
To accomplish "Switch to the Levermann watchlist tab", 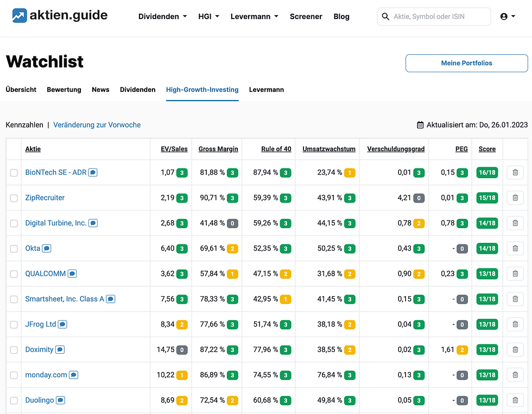I will pos(267,90).
